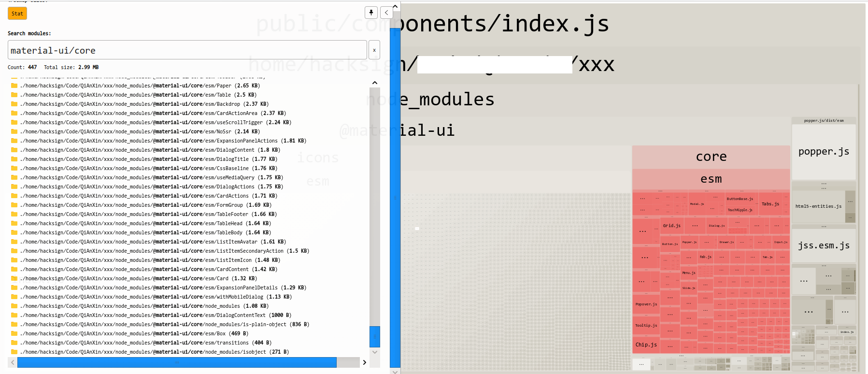Click the folder icon beside esm/CssBaseline
This screenshot has height=374, width=868.
click(14, 168)
